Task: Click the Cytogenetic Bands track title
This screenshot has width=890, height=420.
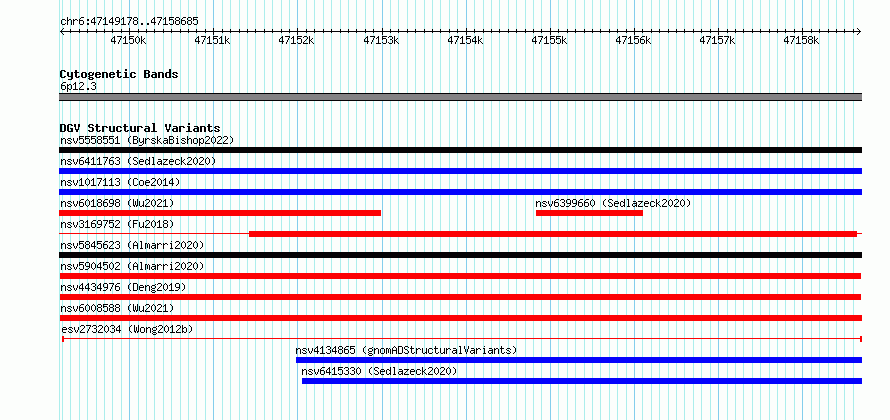Action: tap(119, 74)
